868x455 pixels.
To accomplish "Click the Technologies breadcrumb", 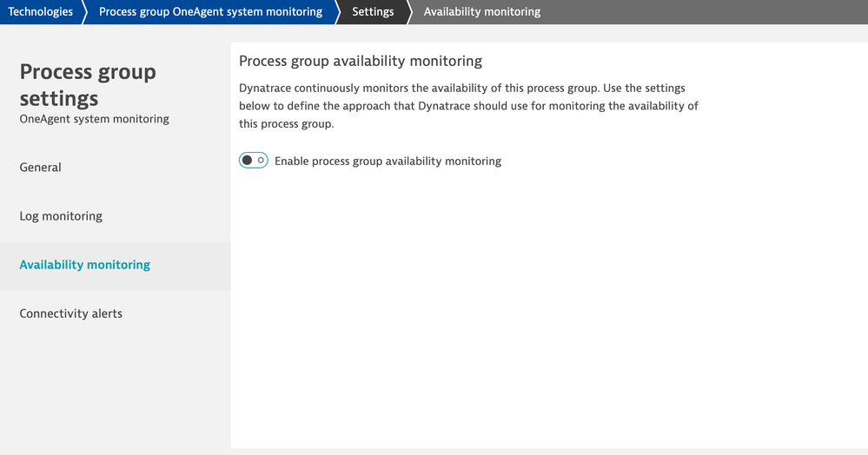I will click(40, 12).
